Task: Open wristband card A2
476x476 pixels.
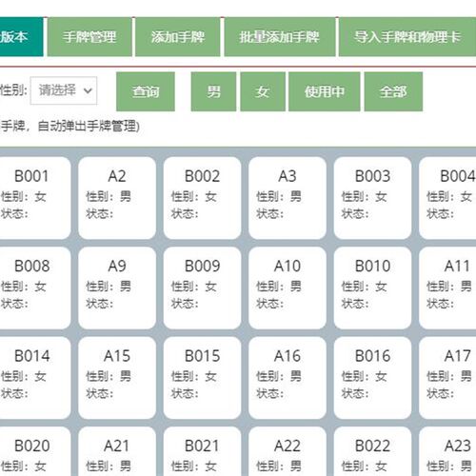Action: (117, 198)
